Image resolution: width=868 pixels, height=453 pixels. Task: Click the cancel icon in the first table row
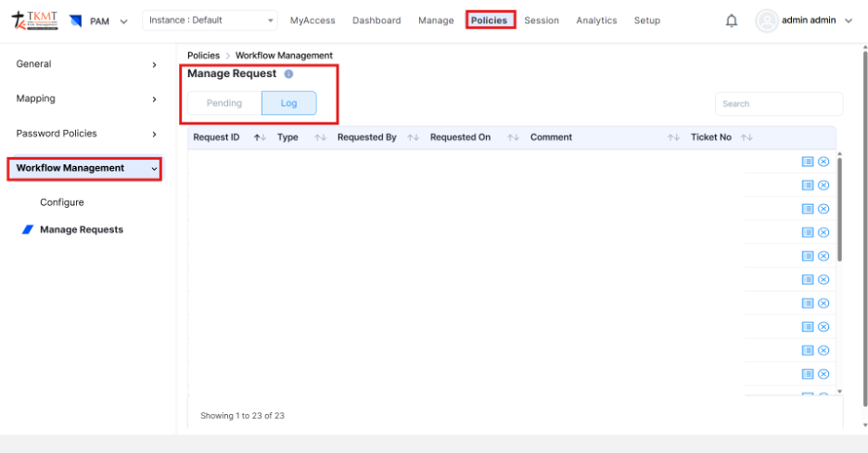coord(823,162)
